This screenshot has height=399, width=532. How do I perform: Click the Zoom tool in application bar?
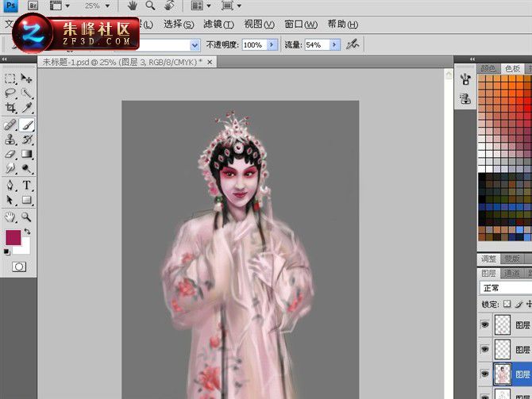coord(150,6)
